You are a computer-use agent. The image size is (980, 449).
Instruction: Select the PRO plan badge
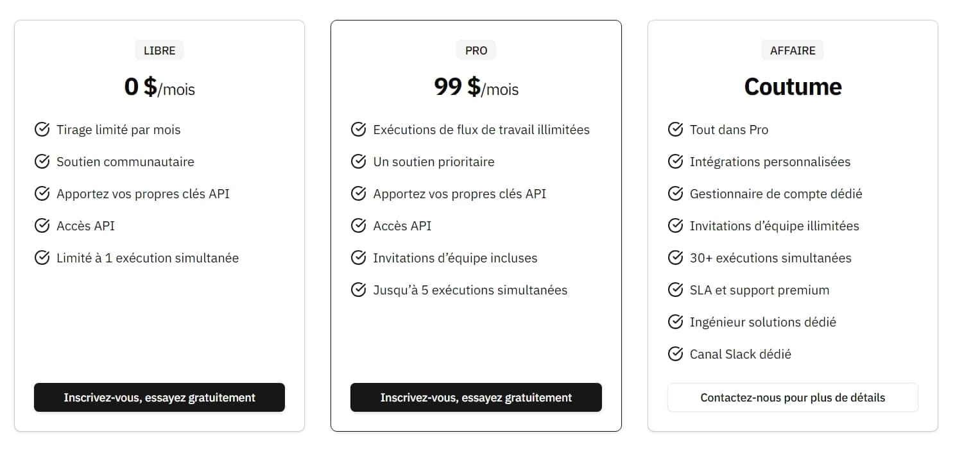click(x=476, y=50)
